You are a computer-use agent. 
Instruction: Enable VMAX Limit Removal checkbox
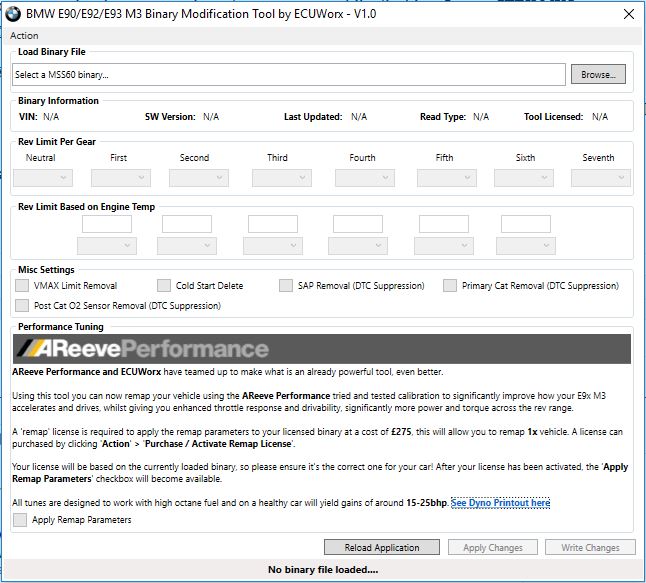22,285
